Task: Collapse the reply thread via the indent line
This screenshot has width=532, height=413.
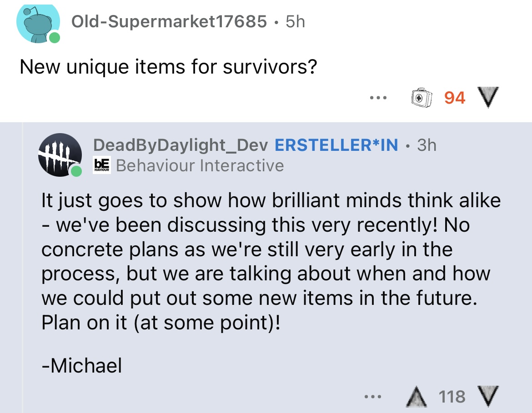Action: click(23, 268)
